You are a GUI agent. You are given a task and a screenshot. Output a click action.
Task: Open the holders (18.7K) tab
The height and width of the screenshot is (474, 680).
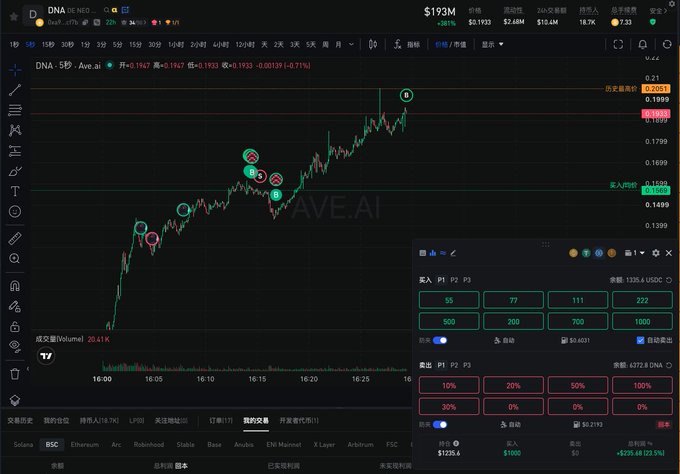pyautogui.click(x=99, y=421)
